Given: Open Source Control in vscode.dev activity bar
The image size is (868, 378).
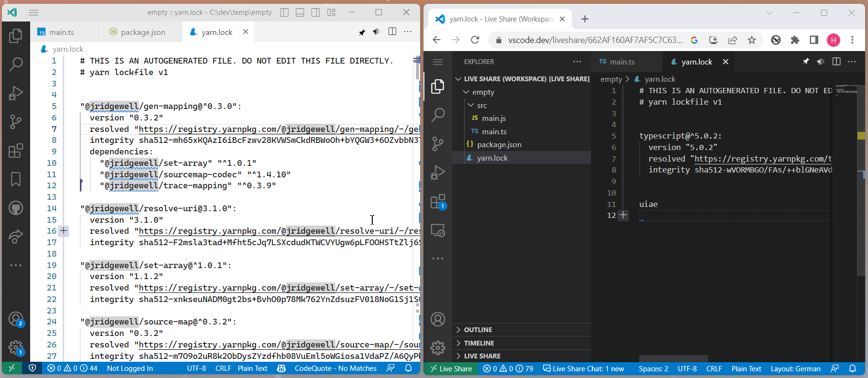Looking at the screenshot, I should (438, 144).
